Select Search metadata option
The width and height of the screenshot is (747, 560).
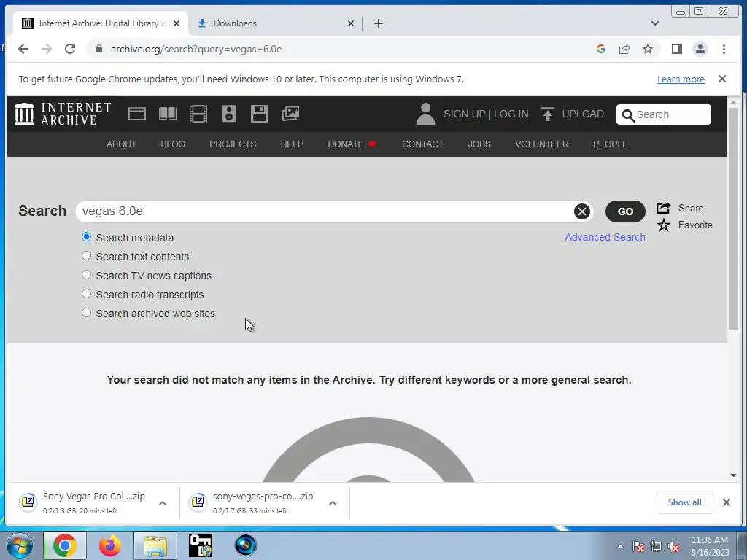coord(86,237)
